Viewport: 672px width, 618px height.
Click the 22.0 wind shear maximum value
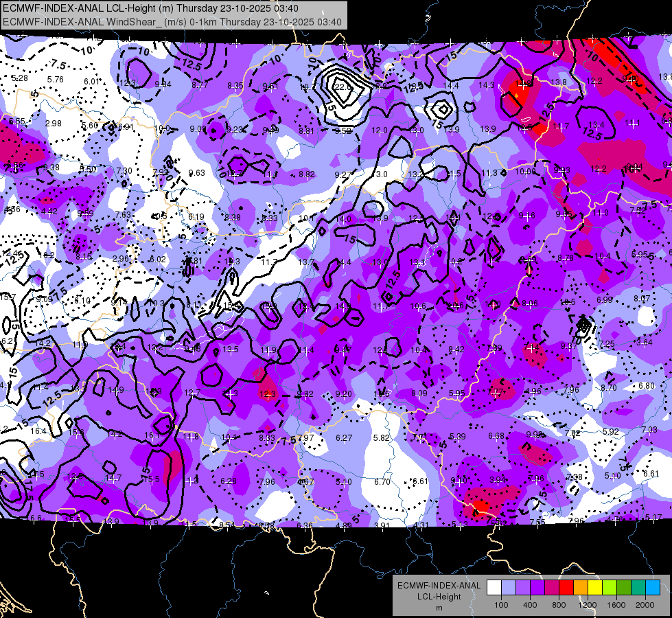[343, 87]
